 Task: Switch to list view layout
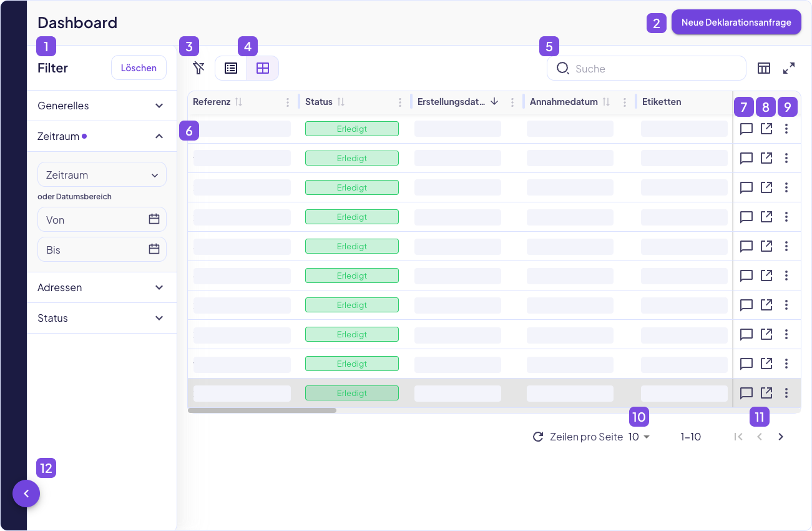[x=231, y=68]
